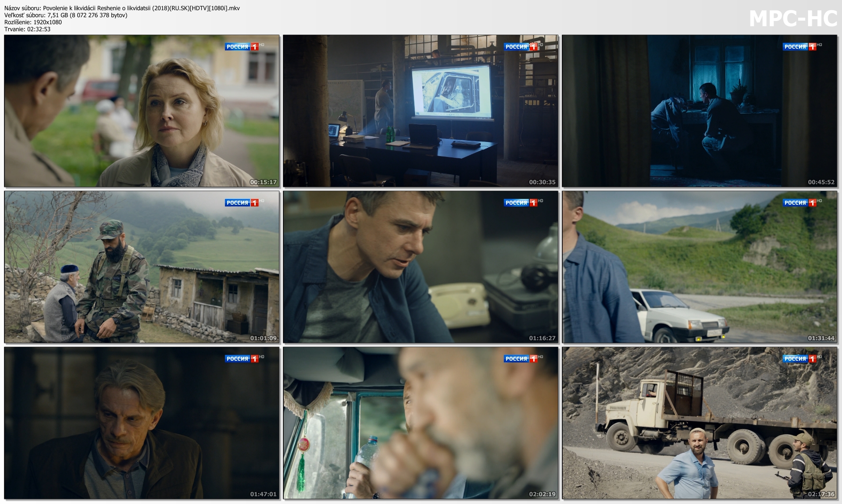Click the frame at 02:02:19
842x504 pixels.
click(x=421, y=423)
